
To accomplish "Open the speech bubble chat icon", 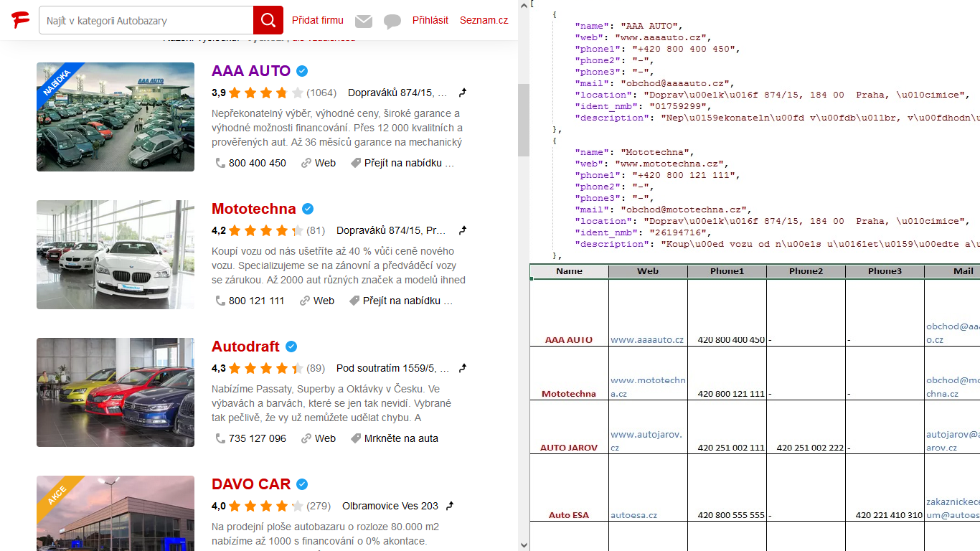I will click(392, 22).
